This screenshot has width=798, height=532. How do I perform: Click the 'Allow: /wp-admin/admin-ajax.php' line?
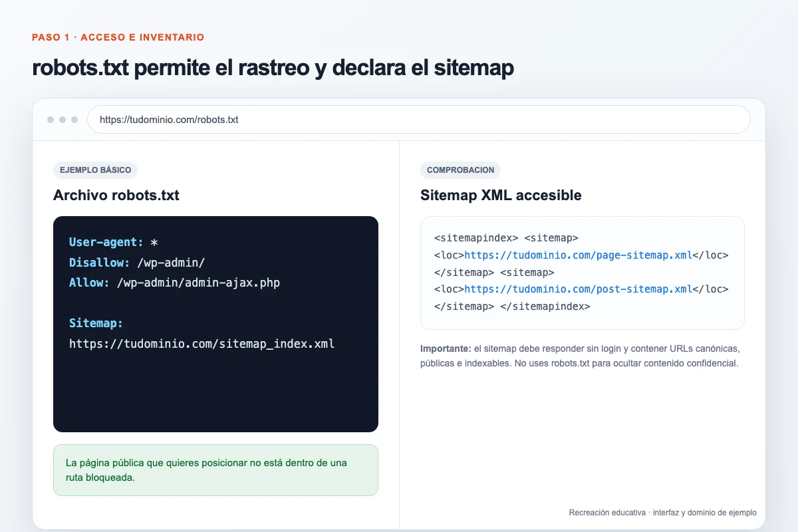tap(174, 283)
